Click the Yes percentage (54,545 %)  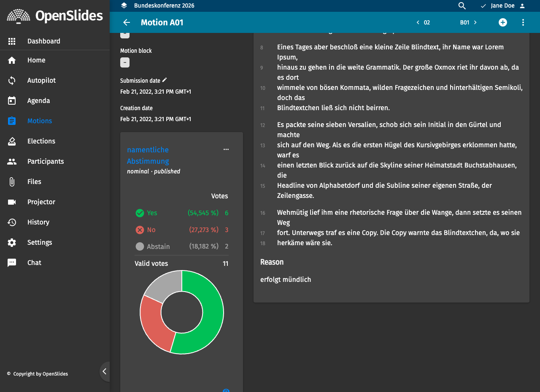point(203,213)
